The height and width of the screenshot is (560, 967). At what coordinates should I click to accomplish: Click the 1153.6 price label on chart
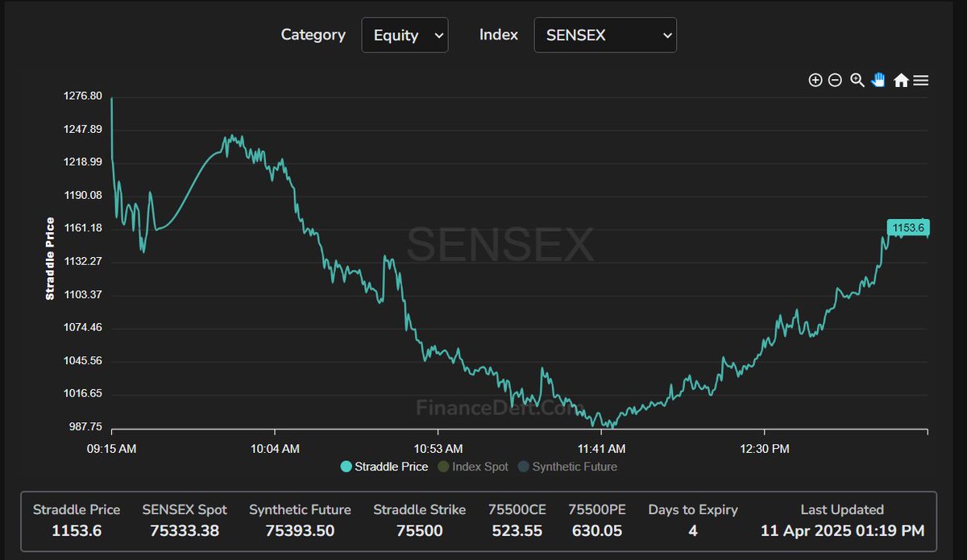click(908, 228)
